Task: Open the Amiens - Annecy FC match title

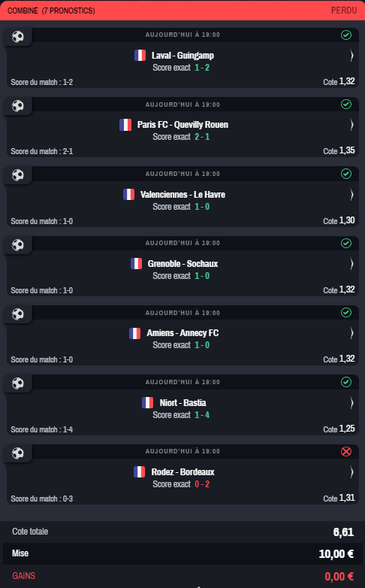Action: [182, 333]
